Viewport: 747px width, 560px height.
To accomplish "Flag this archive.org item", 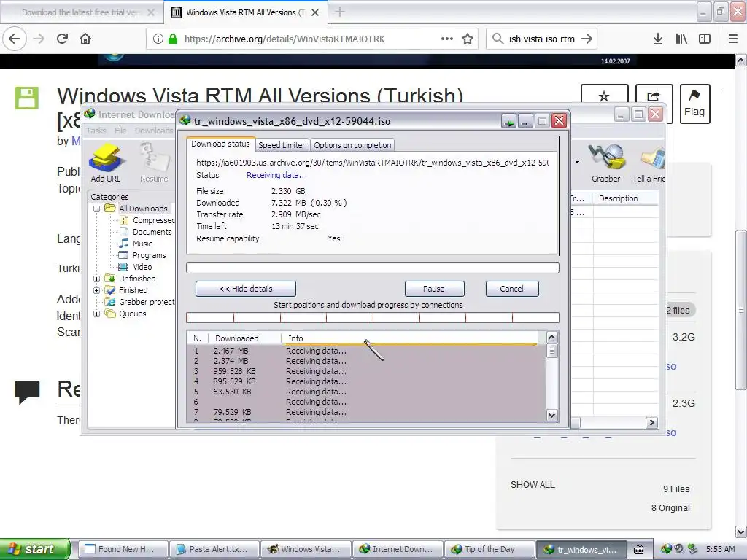I will 694,104.
